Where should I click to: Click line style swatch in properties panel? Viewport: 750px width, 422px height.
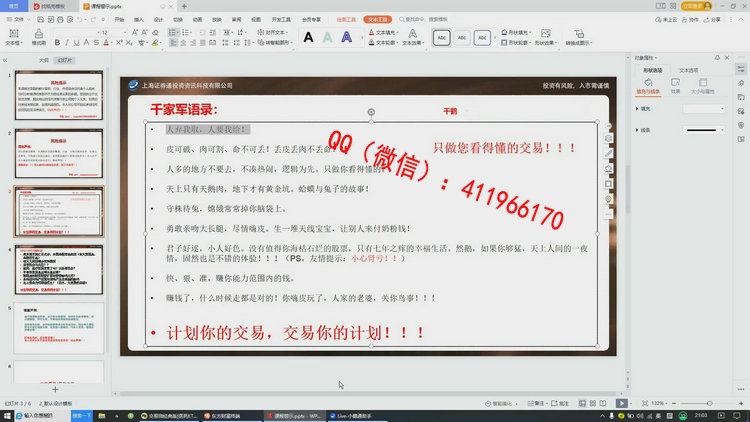coord(703,130)
